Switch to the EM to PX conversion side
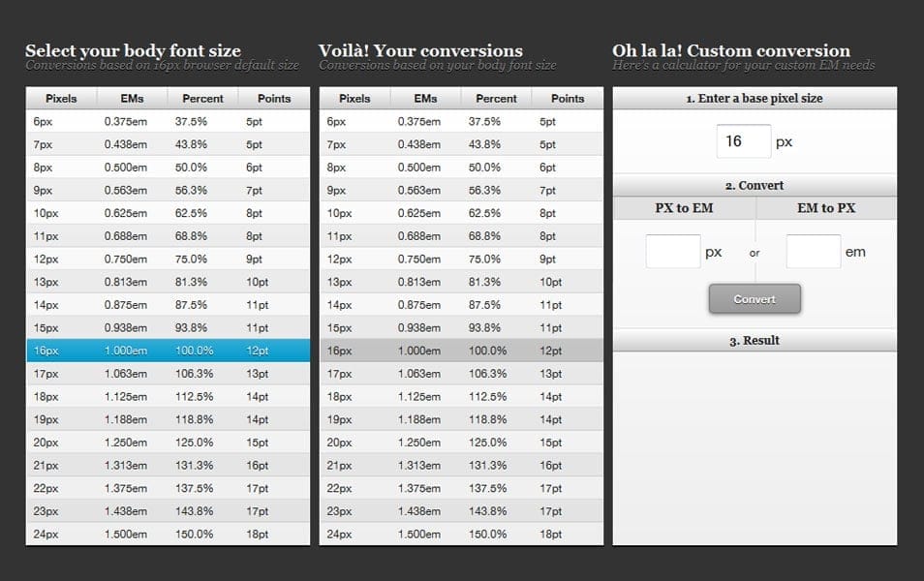This screenshot has width=924, height=581. point(824,207)
